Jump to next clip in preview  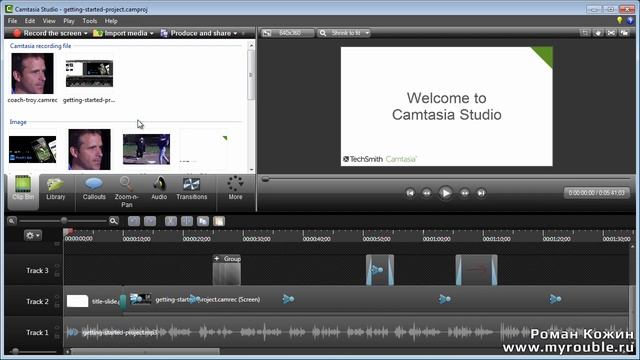coord(481,193)
